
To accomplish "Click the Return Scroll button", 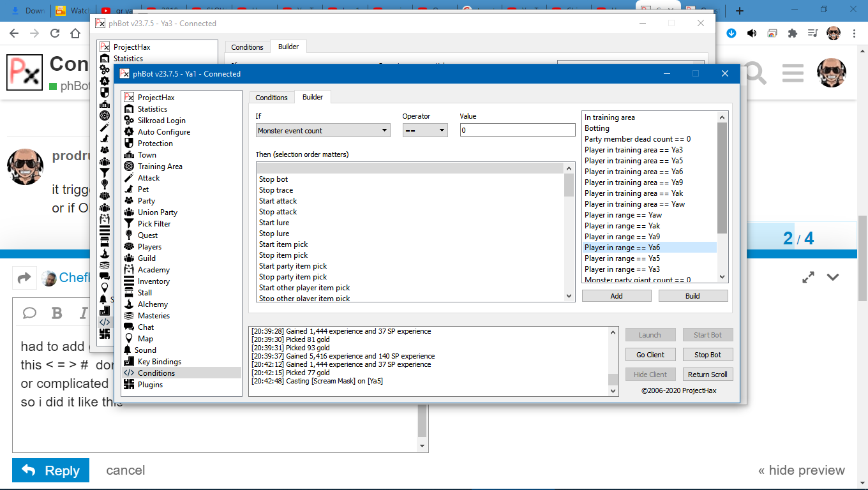I will point(707,375).
